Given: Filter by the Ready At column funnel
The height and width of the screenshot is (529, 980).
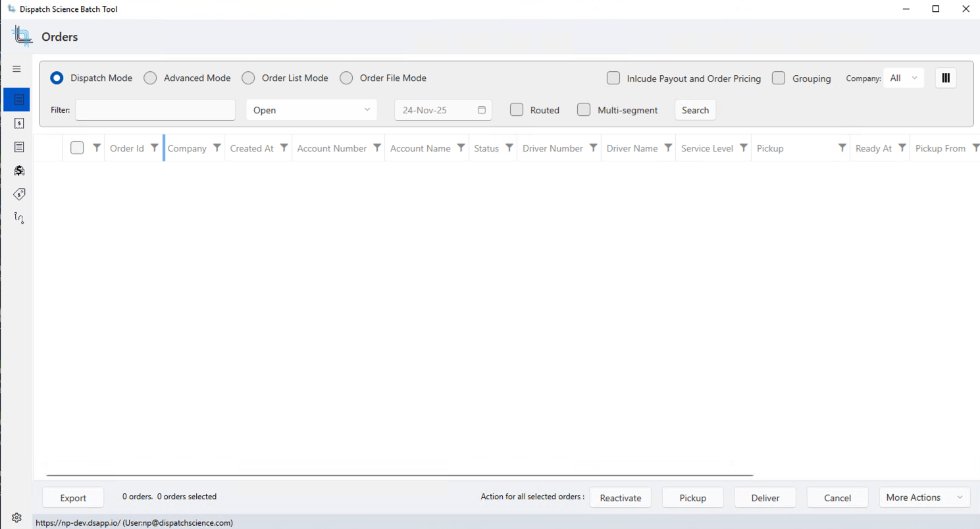Looking at the screenshot, I should click(x=902, y=148).
